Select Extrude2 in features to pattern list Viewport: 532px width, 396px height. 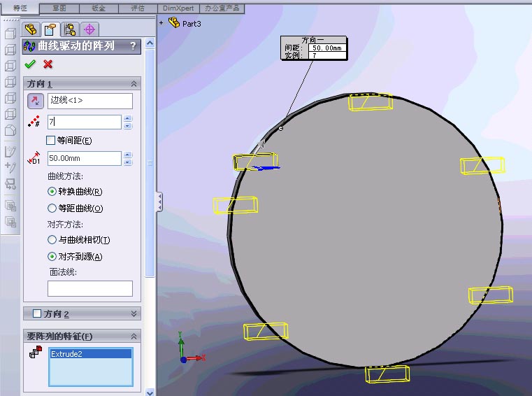point(91,354)
